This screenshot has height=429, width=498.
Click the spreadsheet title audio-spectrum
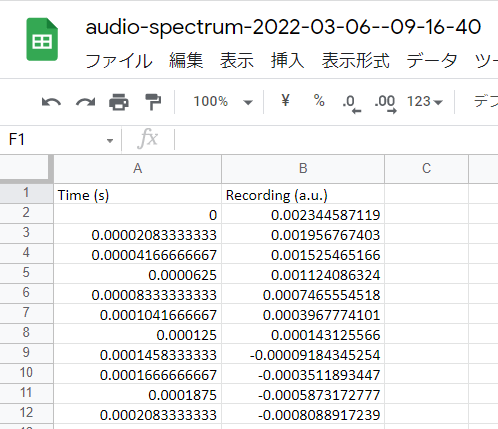tap(283, 27)
